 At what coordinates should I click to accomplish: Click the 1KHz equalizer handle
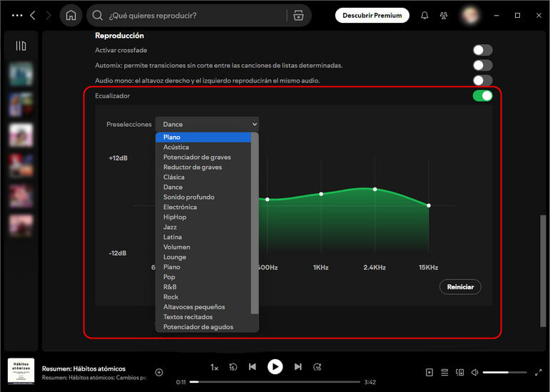coord(321,194)
